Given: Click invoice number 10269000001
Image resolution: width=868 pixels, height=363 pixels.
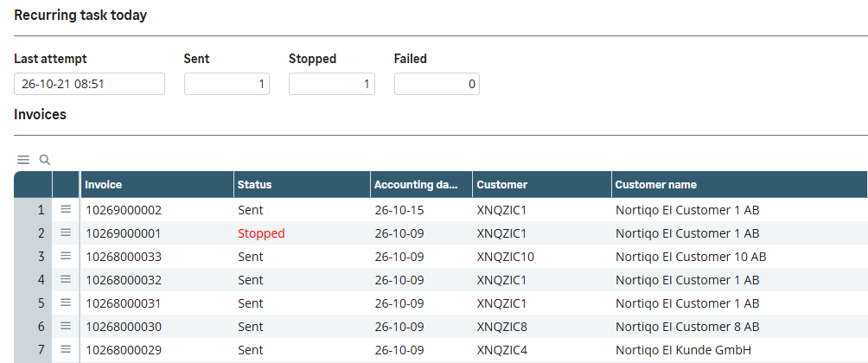Looking at the screenshot, I should pos(124,233).
